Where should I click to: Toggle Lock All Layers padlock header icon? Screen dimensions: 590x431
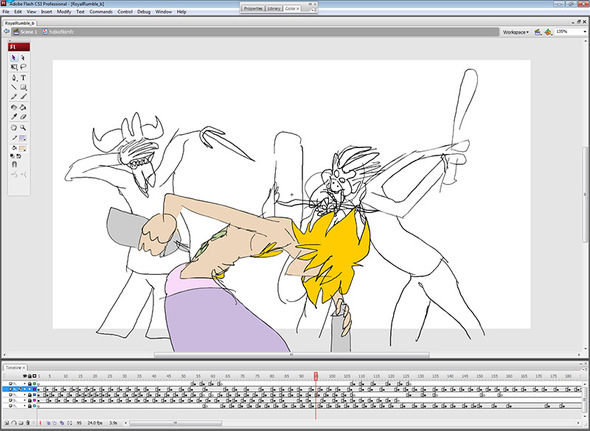point(30,376)
